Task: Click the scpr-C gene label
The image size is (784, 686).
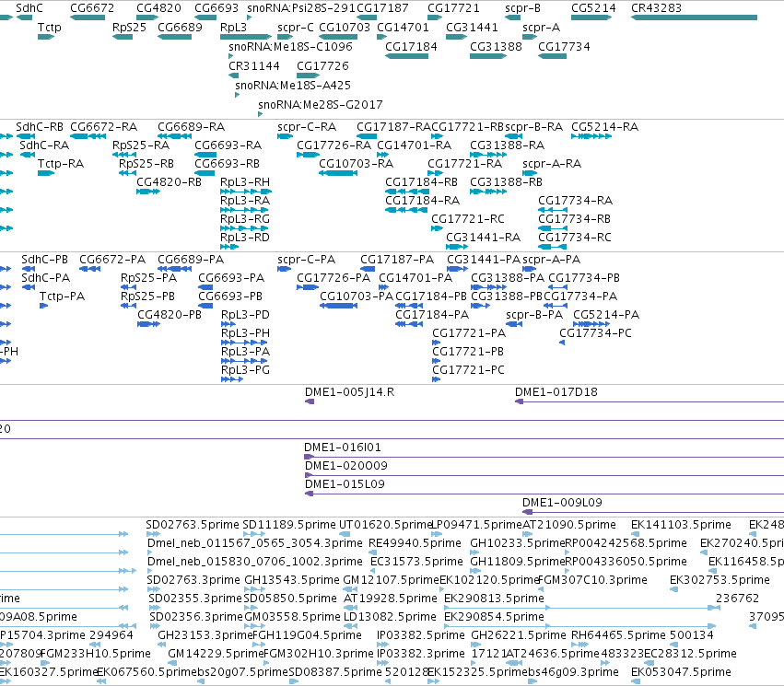Action: [296, 28]
